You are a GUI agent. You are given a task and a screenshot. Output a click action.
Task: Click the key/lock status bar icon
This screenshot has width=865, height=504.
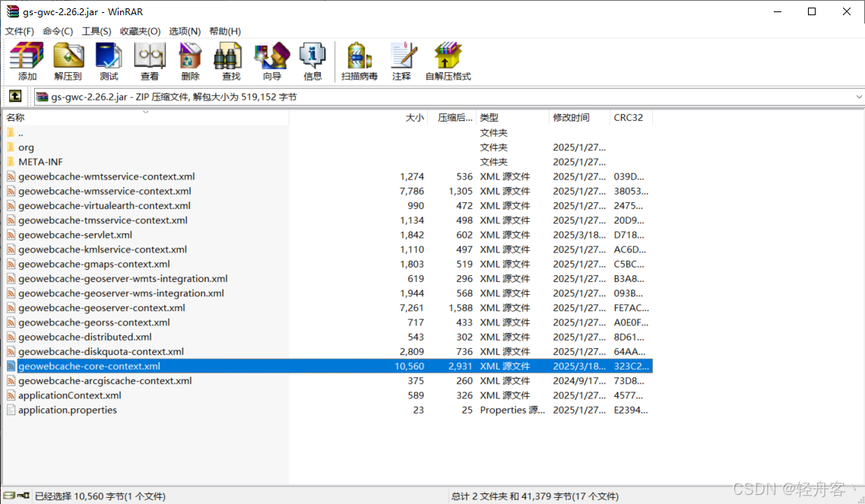pyautogui.click(x=23, y=496)
